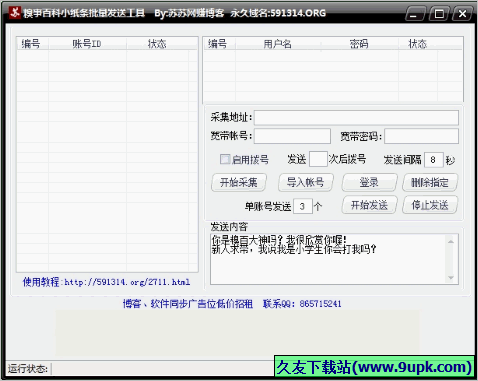This screenshot has height=381, width=478.
Task: Click the 博客、软件同步广告位低价招租 text
Action: (x=188, y=304)
